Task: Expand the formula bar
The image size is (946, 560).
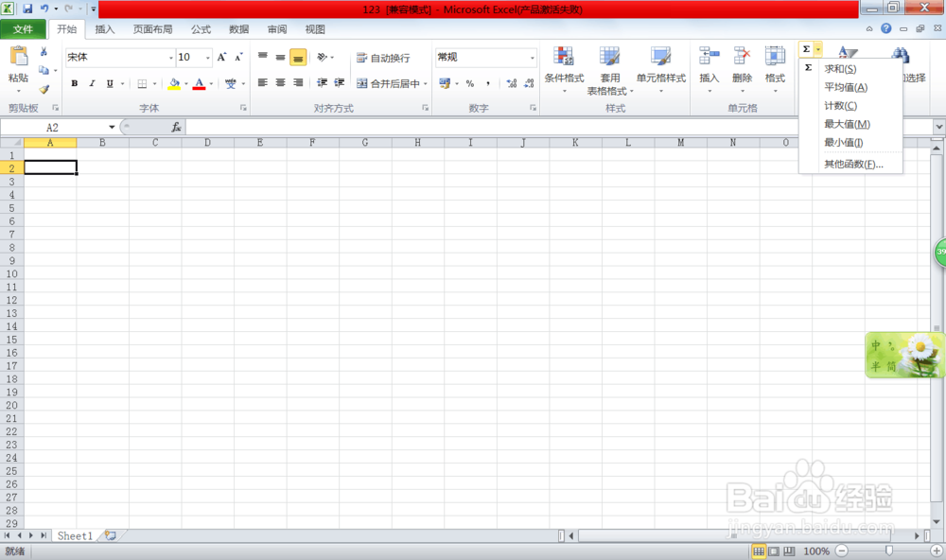Action: click(x=938, y=127)
